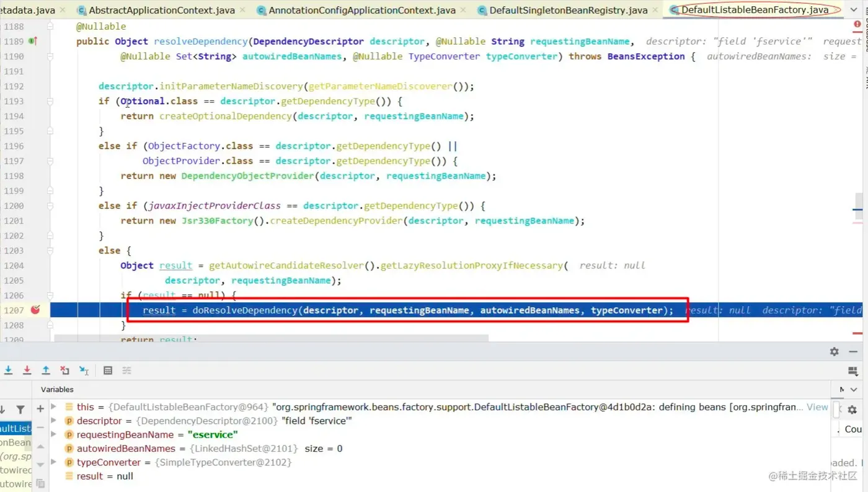Click the Trace Current Stream Chain icon
Viewport: 868px width, 492px height.
click(126, 371)
